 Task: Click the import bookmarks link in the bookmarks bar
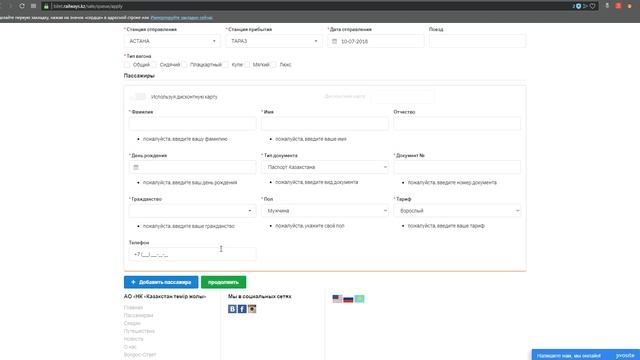coord(181,18)
